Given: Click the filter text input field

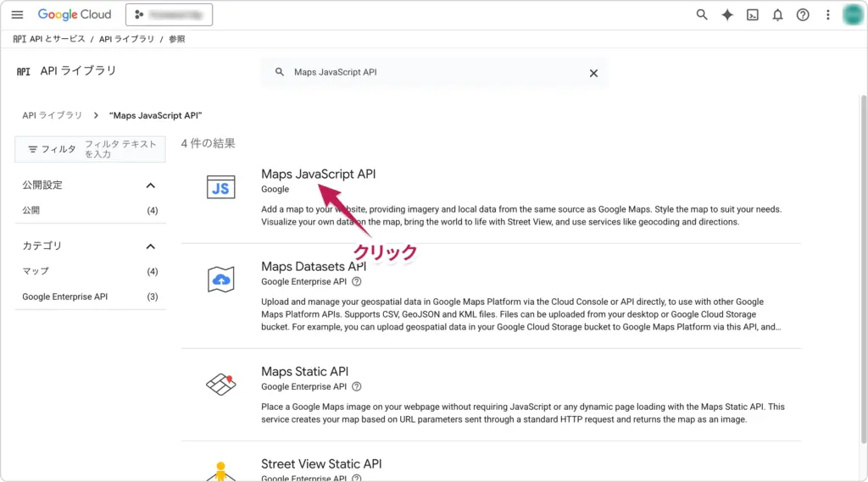Looking at the screenshot, I should click(120, 149).
